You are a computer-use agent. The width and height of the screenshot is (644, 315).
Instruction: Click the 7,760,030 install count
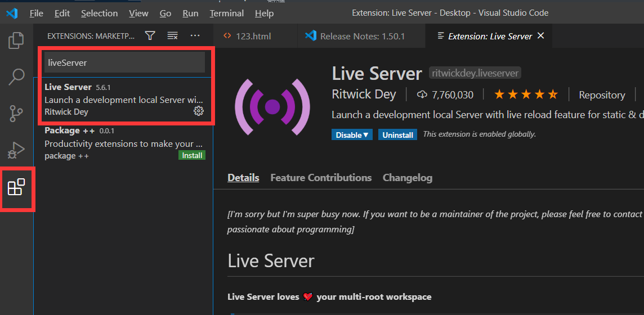coord(453,95)
